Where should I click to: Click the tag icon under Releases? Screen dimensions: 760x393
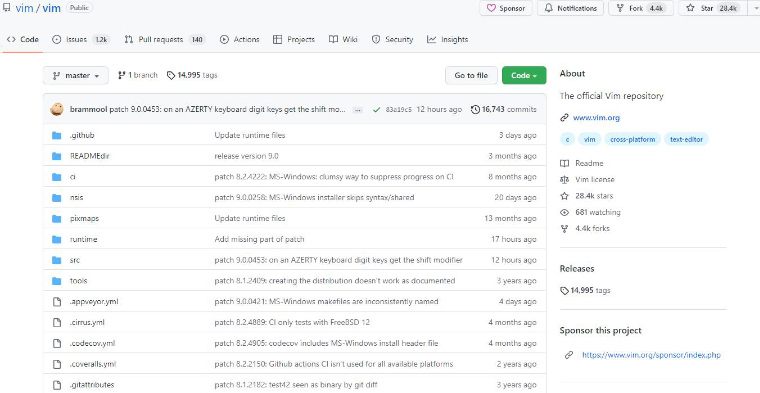pyautogui.click(x=564, y=291)
